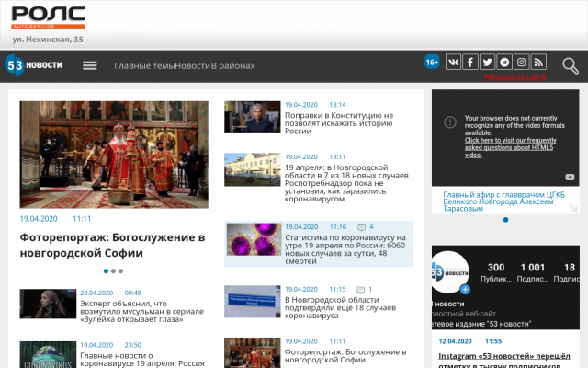Click Реклама на сайте link
The width and height of the screenshot is (588, 368).
tap(514, 76)
